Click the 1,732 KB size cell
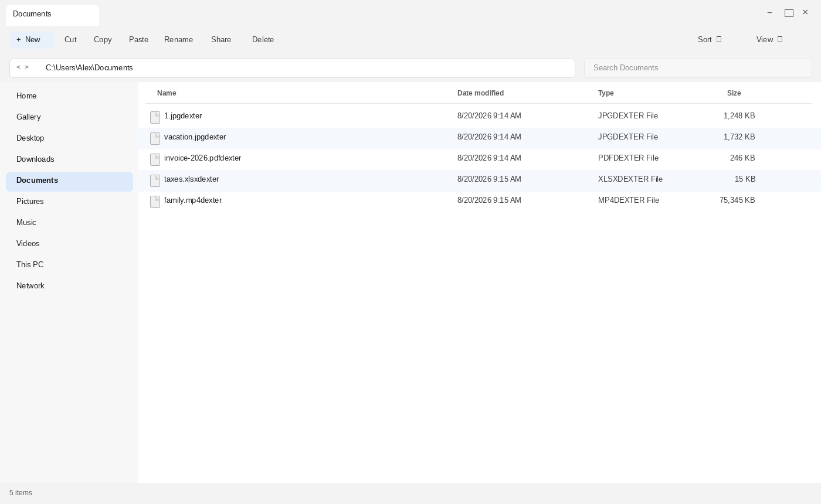 pos(739,137)
